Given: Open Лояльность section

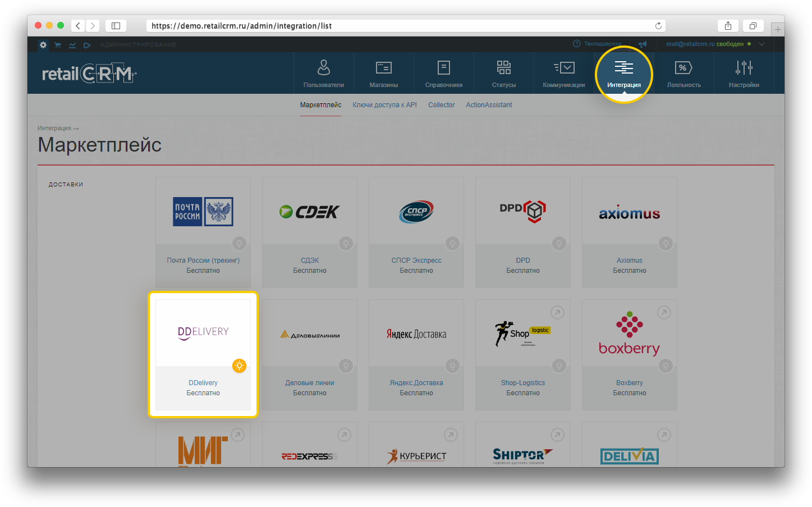Looking at the screenshot, I should [684, 74].
